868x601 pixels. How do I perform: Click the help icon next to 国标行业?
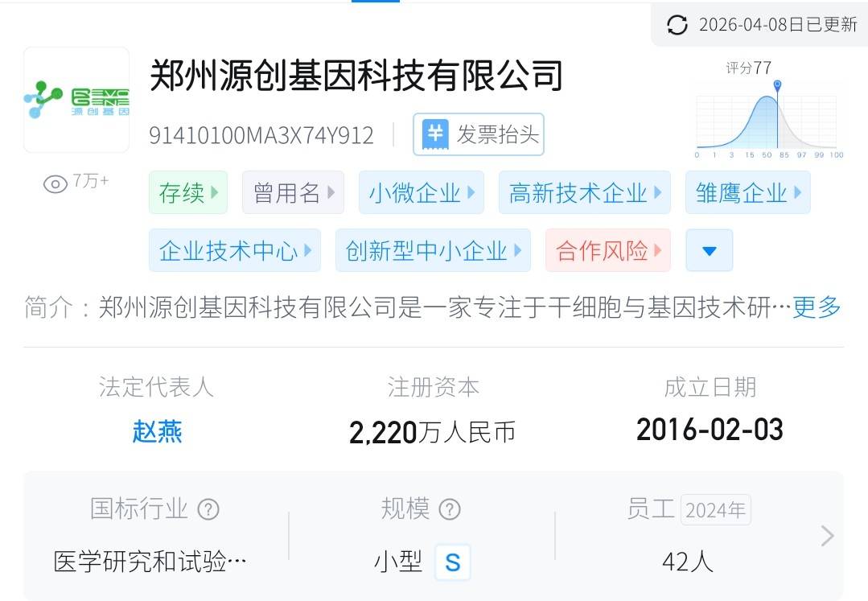tap(208, 509)
